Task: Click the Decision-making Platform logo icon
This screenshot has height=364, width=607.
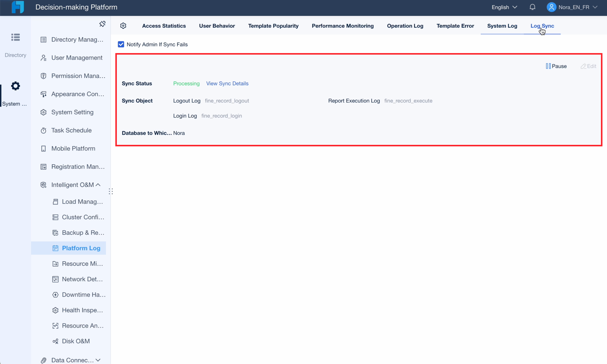Action: click(17, 7)
